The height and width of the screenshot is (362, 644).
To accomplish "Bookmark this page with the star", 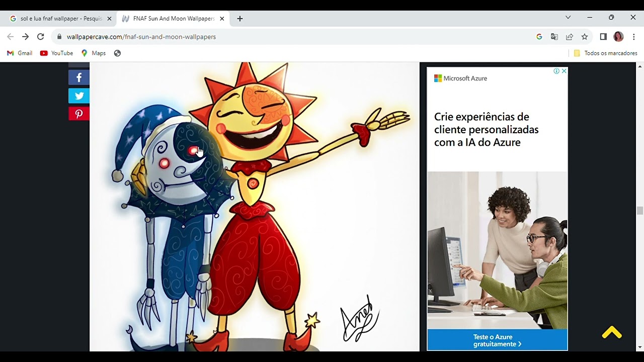I will (585, 37).
